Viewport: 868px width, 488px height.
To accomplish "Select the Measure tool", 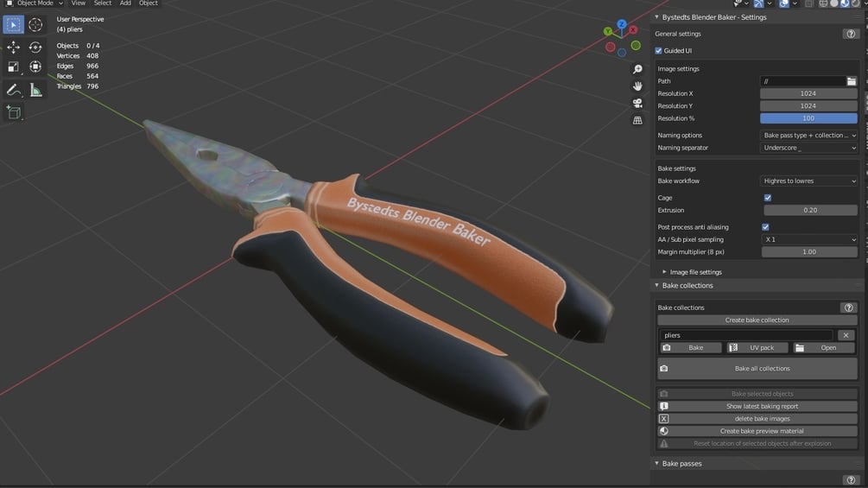I will pyautogui.click(x=35, y=90).
